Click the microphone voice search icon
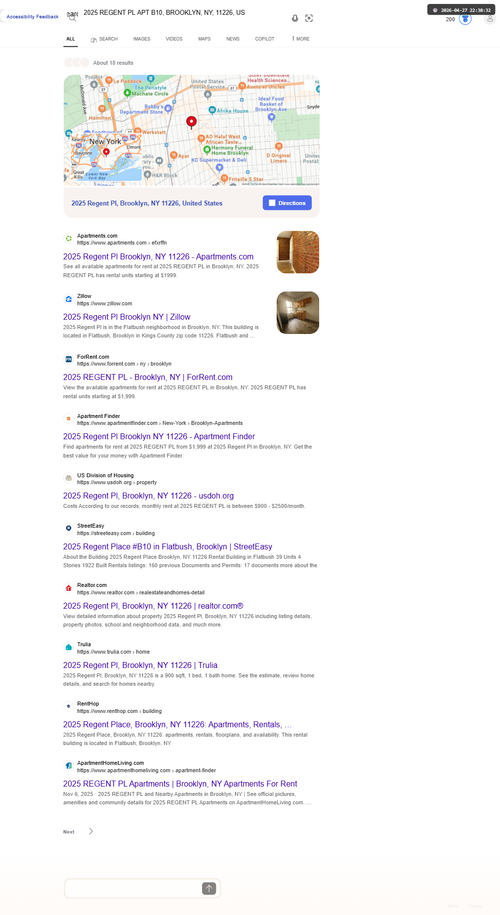This screenshot has height=915, width=500. point(295,18)
